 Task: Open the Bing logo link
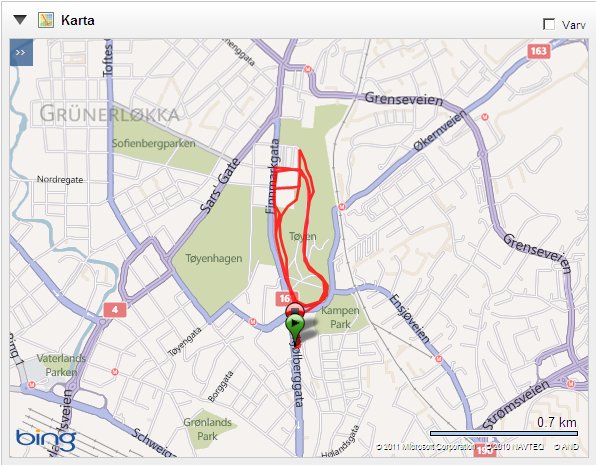[x=46, y=440]
